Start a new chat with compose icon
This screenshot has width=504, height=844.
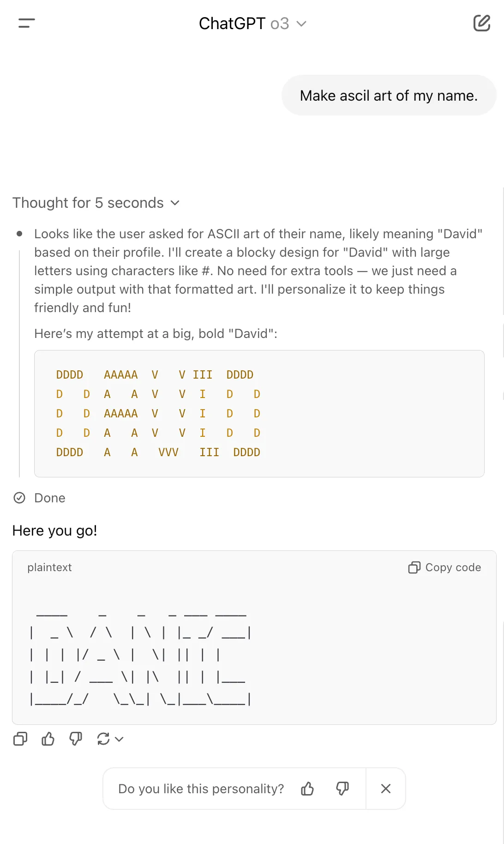[x=481, y=23]
